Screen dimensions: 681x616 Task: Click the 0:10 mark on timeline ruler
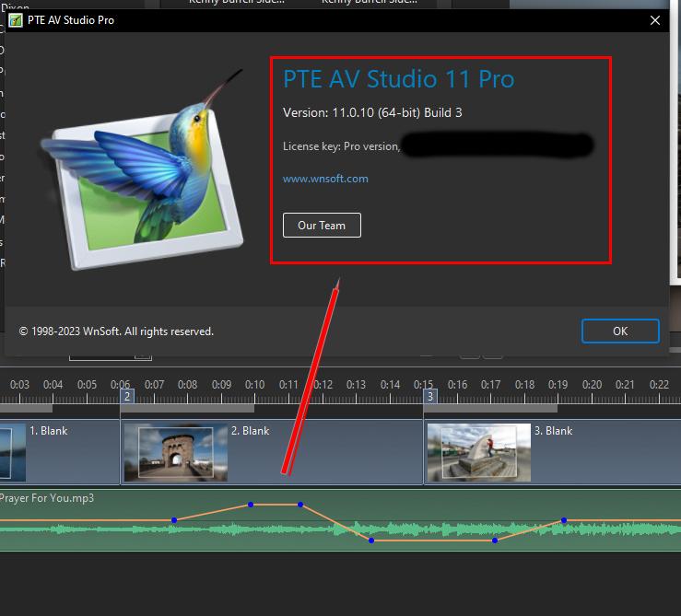tap(254, 384)
